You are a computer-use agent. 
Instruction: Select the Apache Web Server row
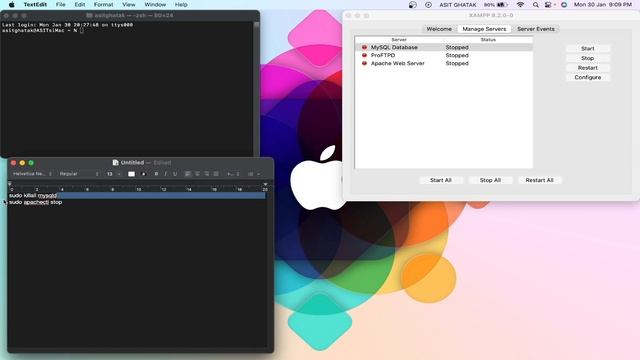pos(444,64)
